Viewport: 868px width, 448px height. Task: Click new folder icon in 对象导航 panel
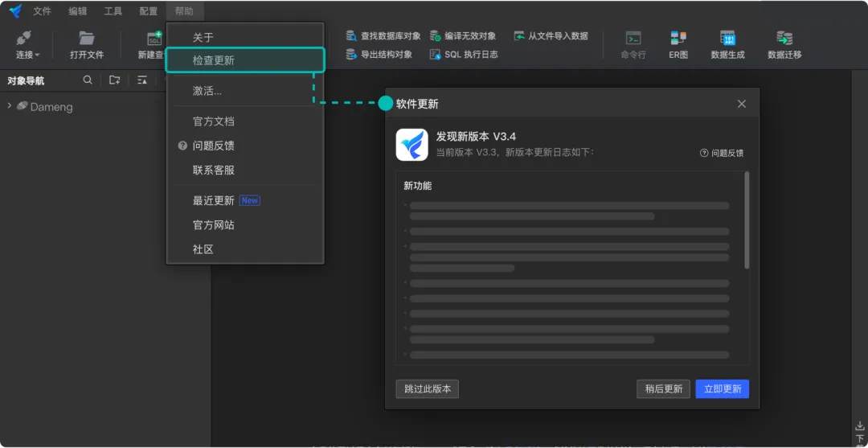(x=115, y=80)
